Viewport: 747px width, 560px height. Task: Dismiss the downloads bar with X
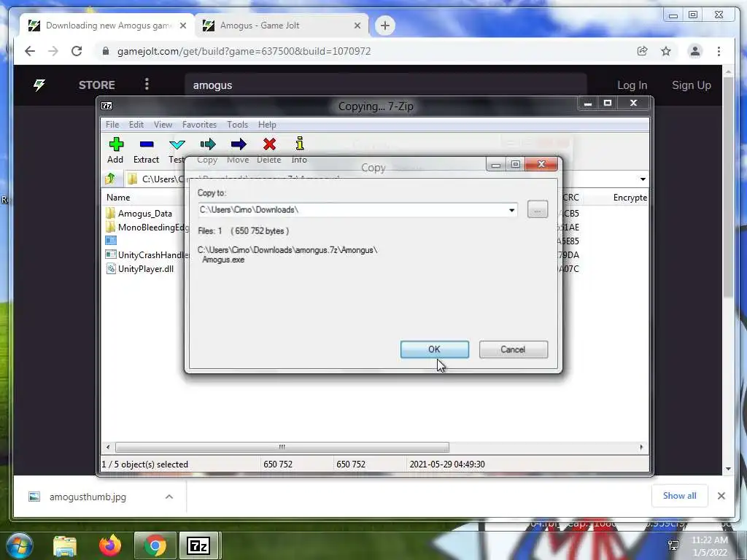point(721,496)
